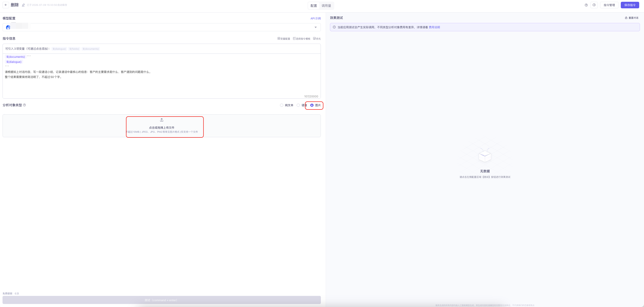The width and height of the screenshot is (644, 307).
Task: Expand the 模型配置 model dropdown
Action: [x=162, y=27]
